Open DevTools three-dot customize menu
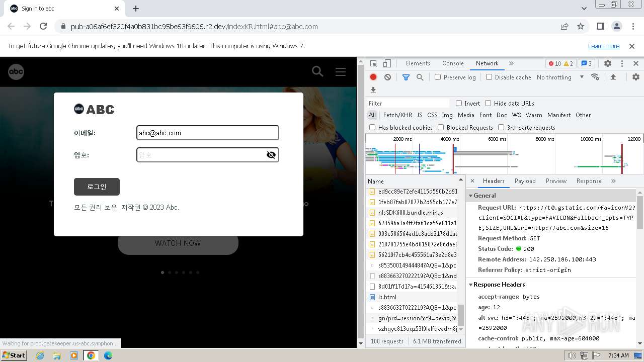The height and width of the screenshot is (362, 644). [622, 63]
